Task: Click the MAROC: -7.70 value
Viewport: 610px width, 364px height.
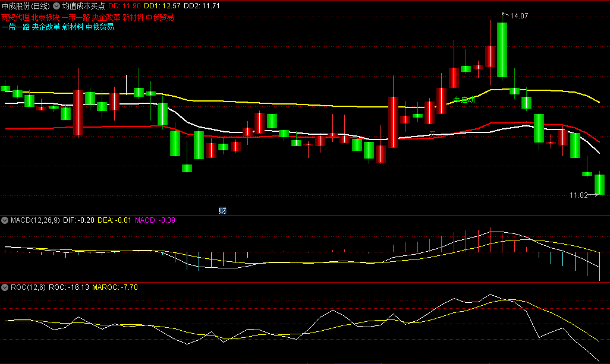Action: coord(115,287)
